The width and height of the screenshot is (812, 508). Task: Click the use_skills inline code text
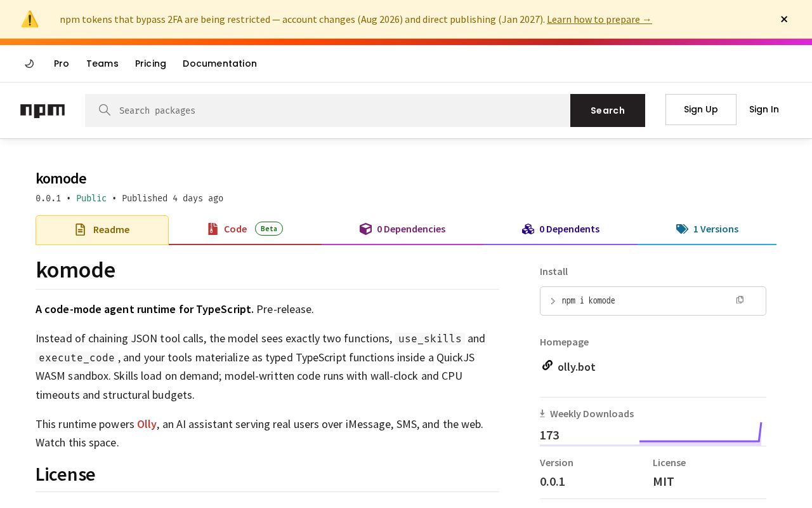430,338
